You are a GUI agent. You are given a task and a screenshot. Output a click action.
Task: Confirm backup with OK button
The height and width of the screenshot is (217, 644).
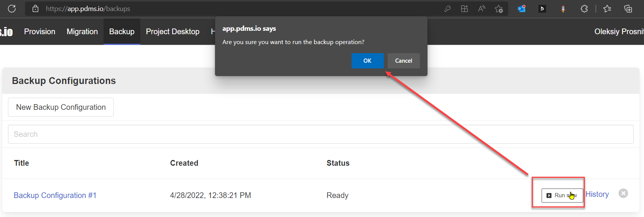point(368,61)
